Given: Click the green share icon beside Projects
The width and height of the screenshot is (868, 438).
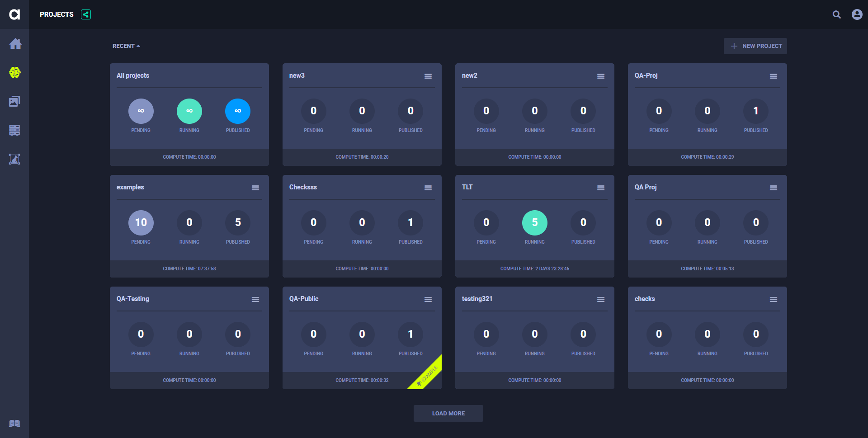Looking at the screenshot, I should tap(86, 14).
